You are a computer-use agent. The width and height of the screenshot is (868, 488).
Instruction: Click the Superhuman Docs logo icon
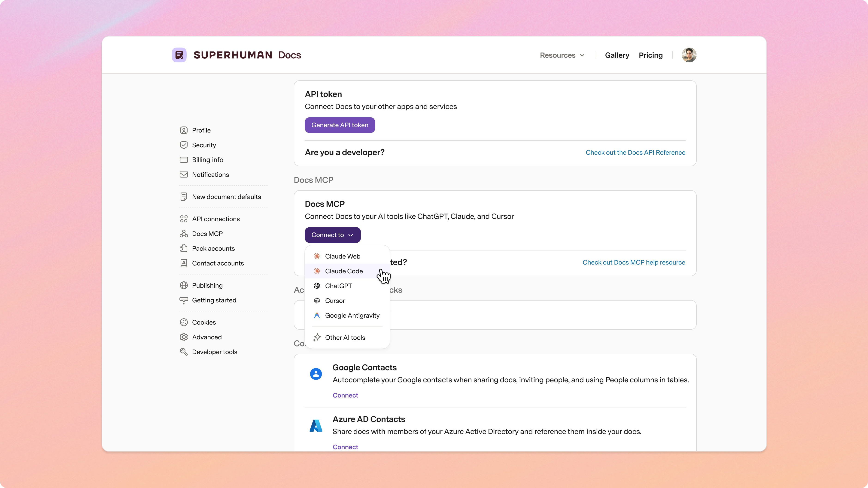click(x=179, y=55)
